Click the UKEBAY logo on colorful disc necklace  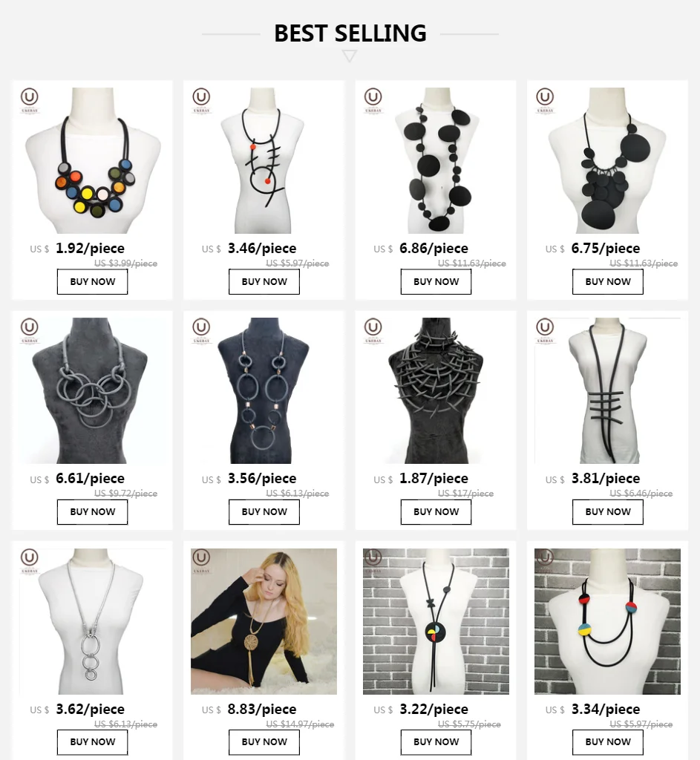pos(30,100)
